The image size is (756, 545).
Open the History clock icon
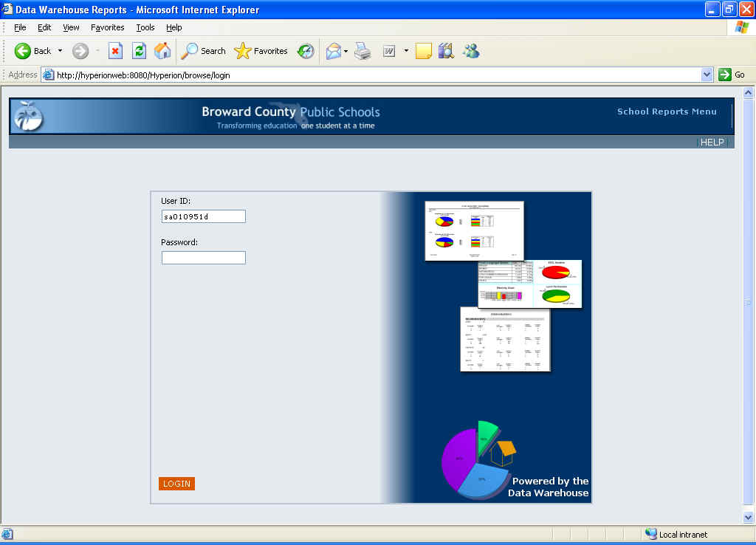click(306, 51)
